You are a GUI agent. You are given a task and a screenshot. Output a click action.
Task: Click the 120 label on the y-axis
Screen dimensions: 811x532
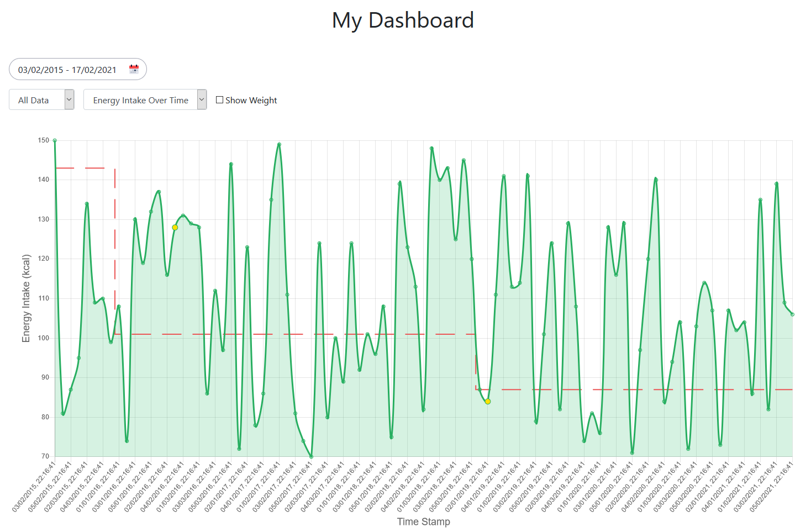[44, 259]
